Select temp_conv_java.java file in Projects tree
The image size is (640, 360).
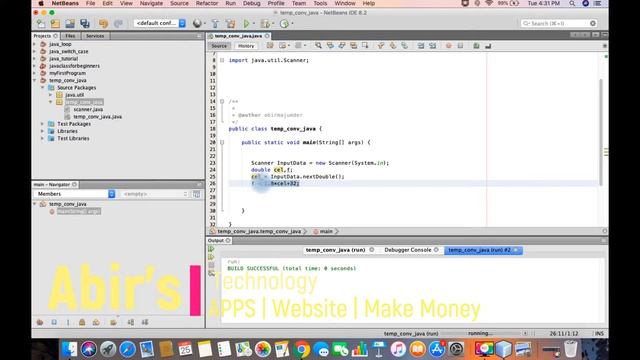point(98,117)
